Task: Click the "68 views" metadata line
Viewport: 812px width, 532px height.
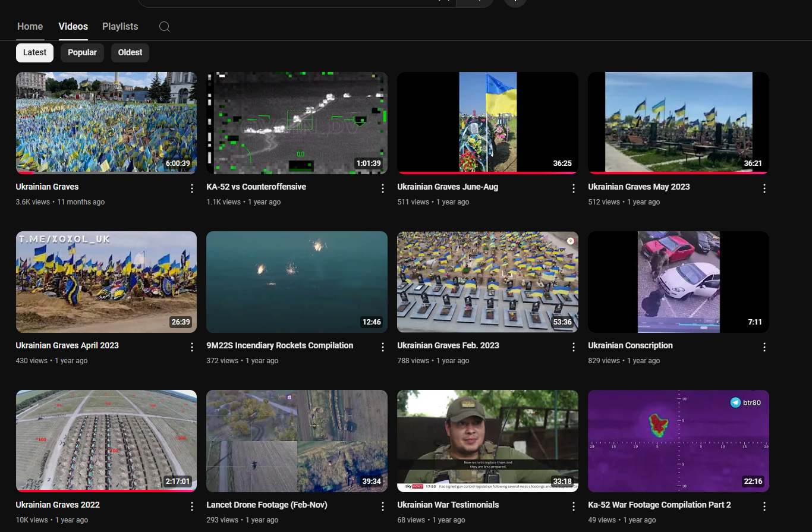Action: pyautogui.click(x=432, y=520)
